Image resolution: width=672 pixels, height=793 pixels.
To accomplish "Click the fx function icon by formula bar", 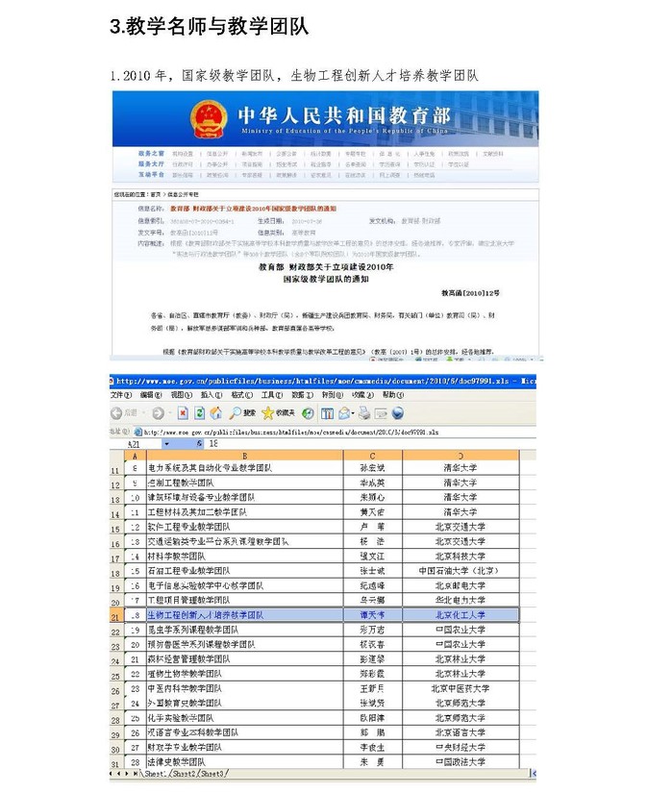I will tap(200, 443).
